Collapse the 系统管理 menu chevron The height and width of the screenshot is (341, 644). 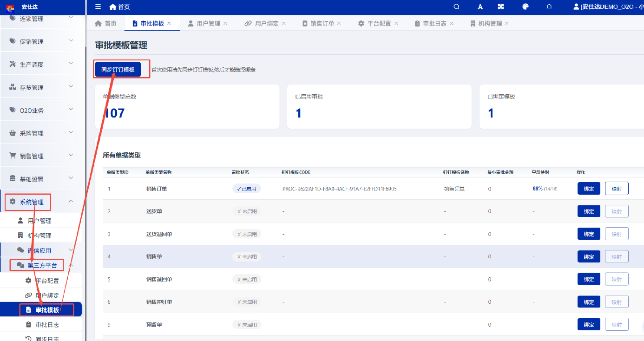click(x=71, y=201)
